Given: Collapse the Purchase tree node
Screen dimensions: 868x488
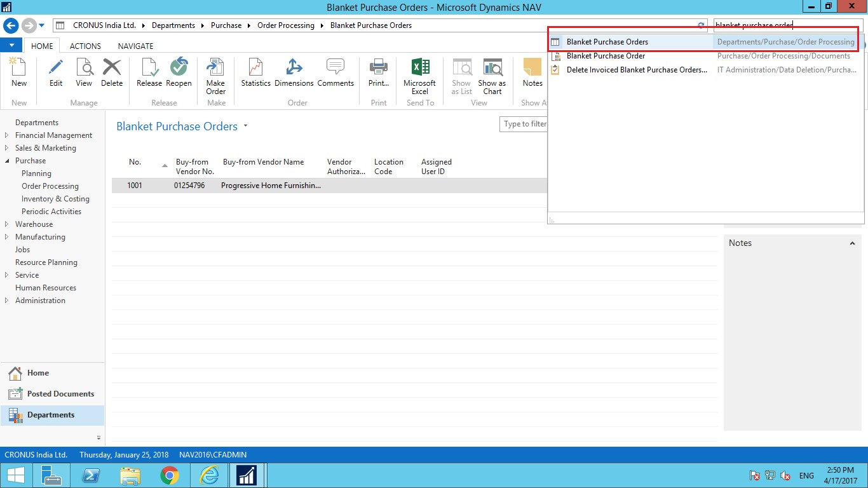Looking at the screenshot, I should 6,161.
